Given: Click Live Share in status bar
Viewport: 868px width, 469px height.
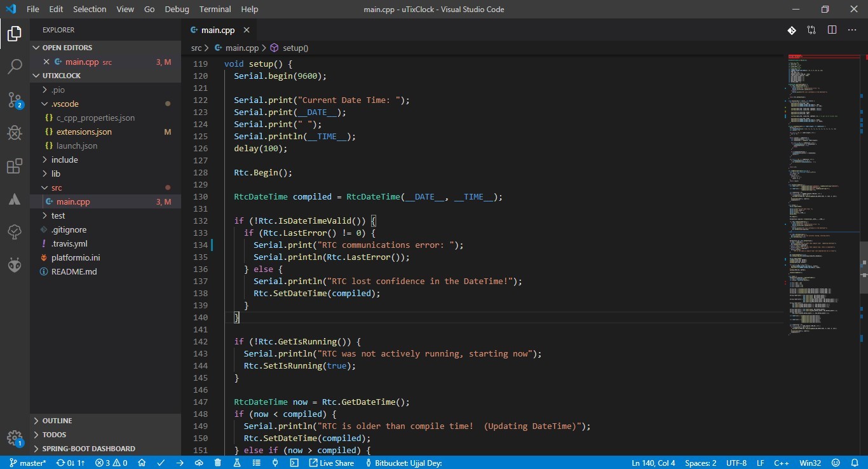Looking at the screenshot, I should [x=331, y=463].
